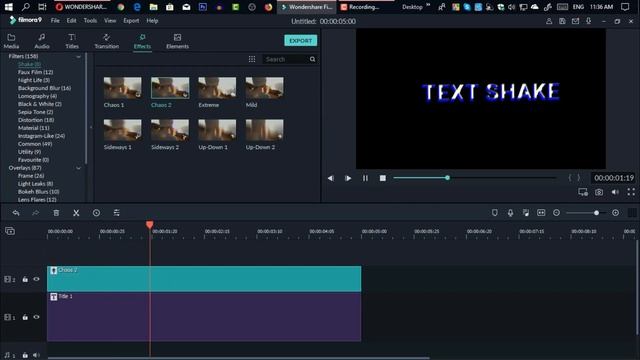The width and height of the screenshot is (640, 360).
Task: Select Distortion filter category
Action: pyautogui.click(x=36, y=120)
